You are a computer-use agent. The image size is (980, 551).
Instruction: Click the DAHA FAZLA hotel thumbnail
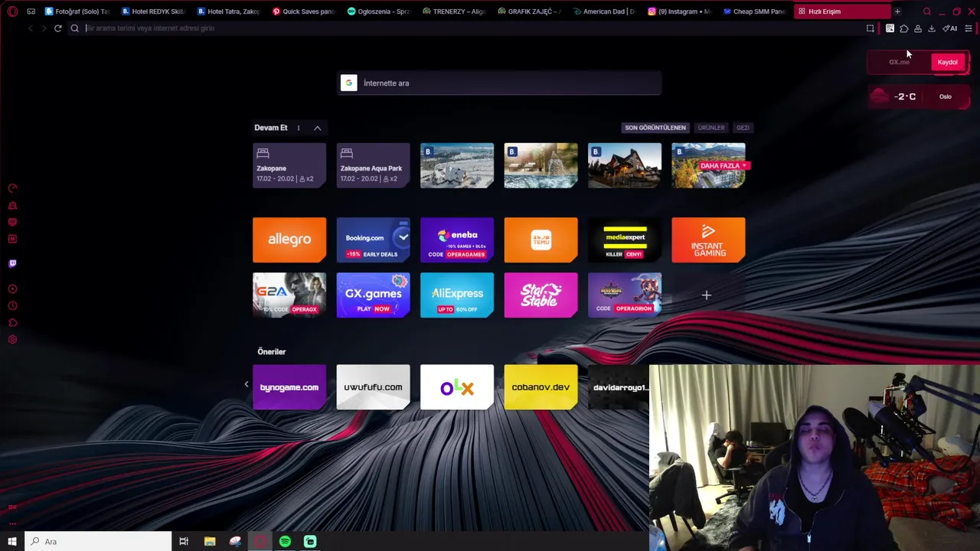click(x=708, y=165)
